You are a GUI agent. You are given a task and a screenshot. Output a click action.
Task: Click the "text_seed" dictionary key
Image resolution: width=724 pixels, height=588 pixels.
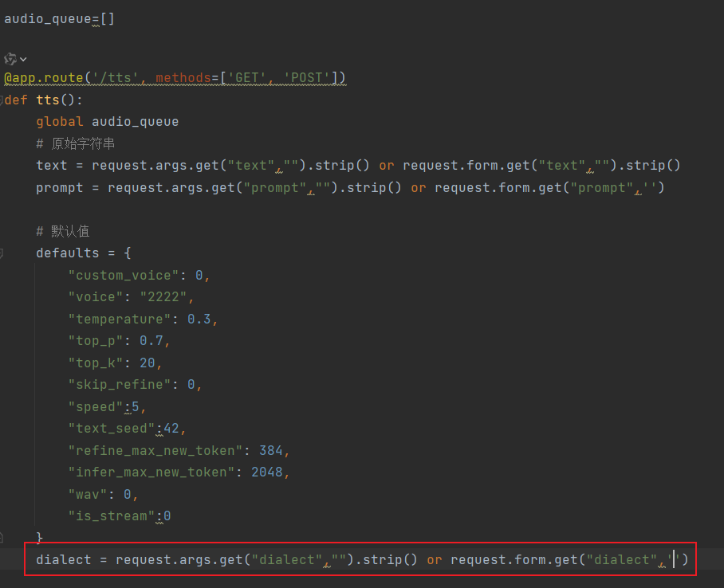pos(112,429)
